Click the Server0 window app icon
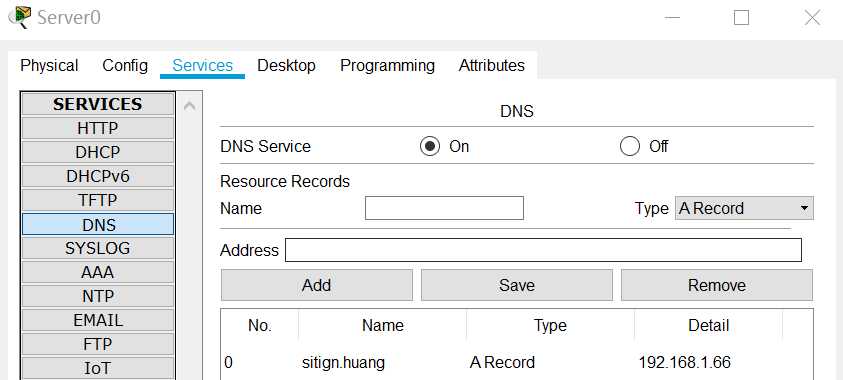Viewport: 843px width, 380px height. (19, 18)
